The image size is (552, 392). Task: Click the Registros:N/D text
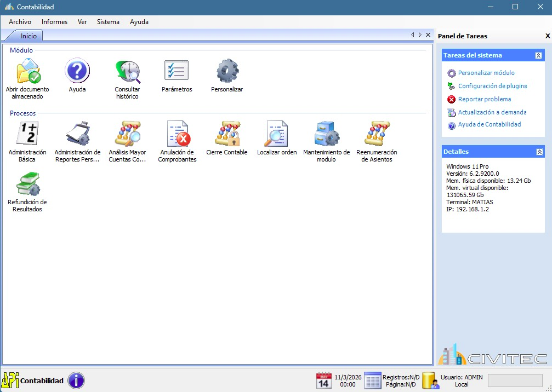click(x=401, y=377)
